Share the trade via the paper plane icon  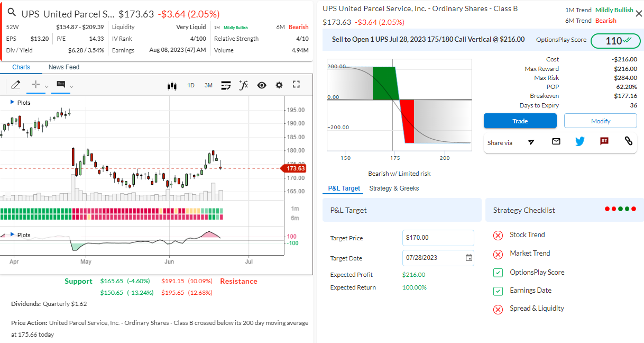point(531,141)
